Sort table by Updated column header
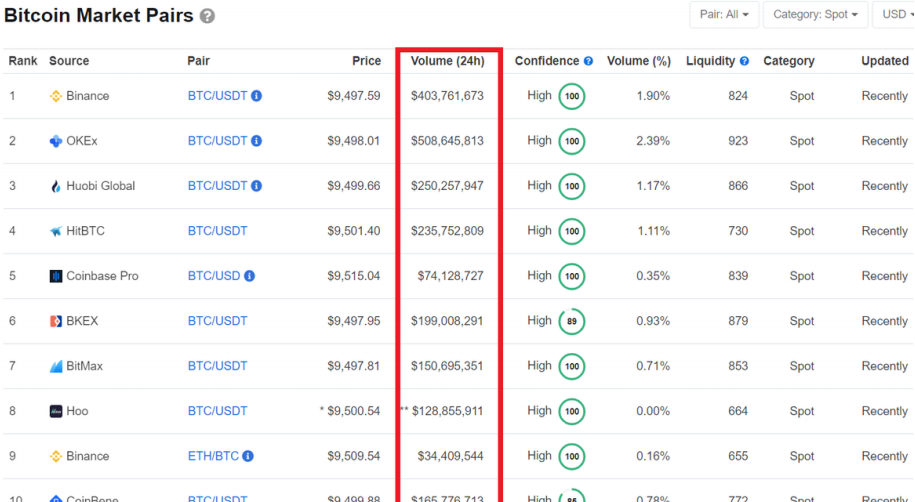The height and width of the screenshot is (502, 915). [885, 61]
